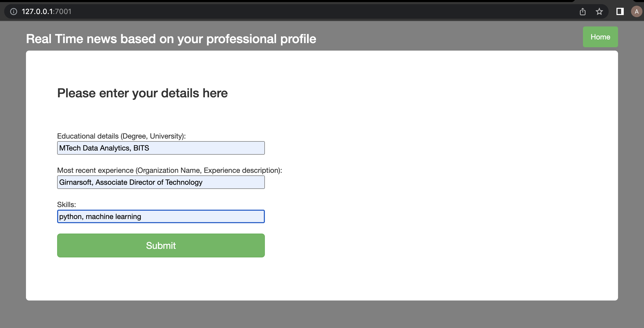Click the 'Please enter your details here' heading

tap(142, 93)
